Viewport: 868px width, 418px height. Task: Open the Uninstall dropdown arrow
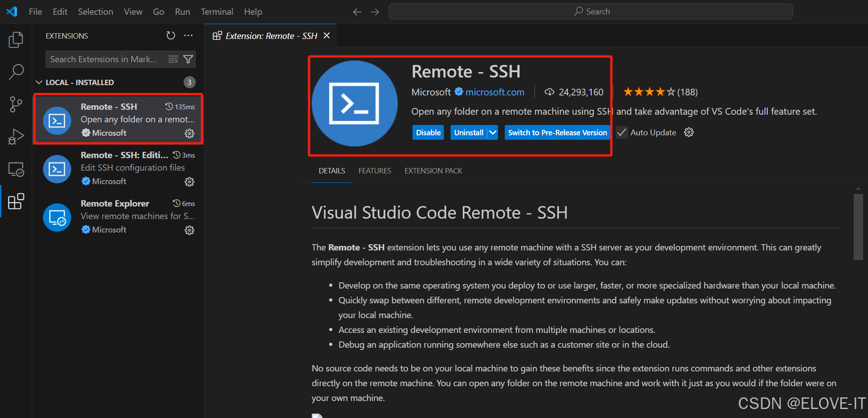(493, 133)
